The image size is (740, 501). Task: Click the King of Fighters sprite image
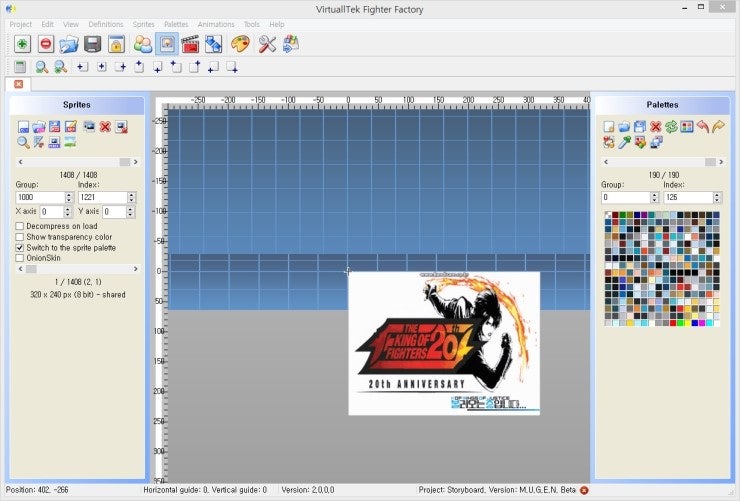tap(444, 344)
